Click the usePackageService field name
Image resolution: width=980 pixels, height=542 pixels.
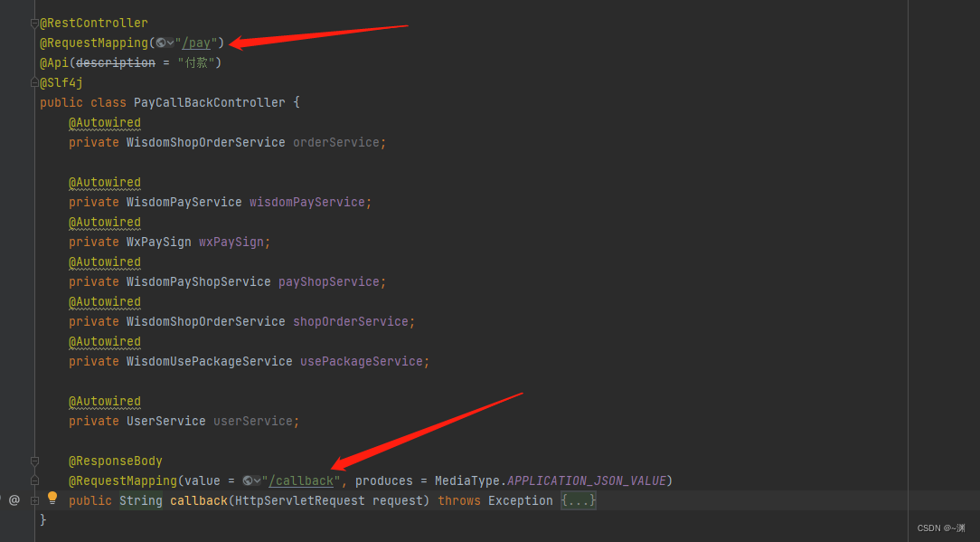tap(362, 362)
